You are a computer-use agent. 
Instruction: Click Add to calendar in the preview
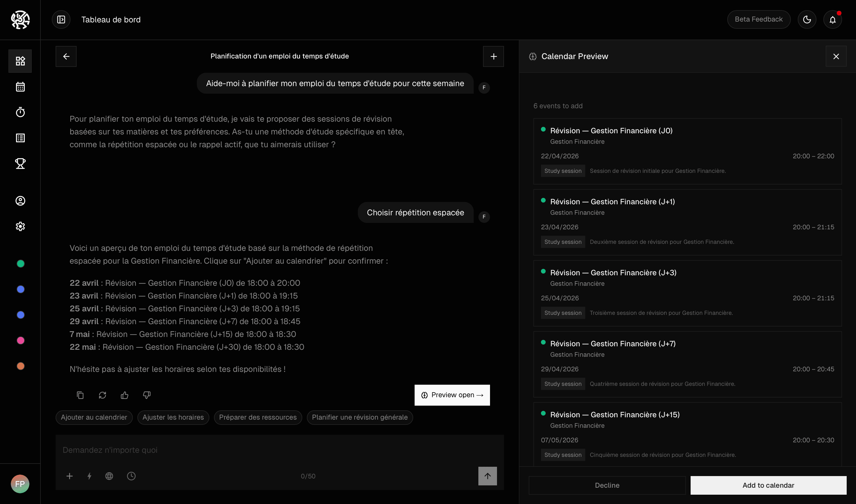768,485
